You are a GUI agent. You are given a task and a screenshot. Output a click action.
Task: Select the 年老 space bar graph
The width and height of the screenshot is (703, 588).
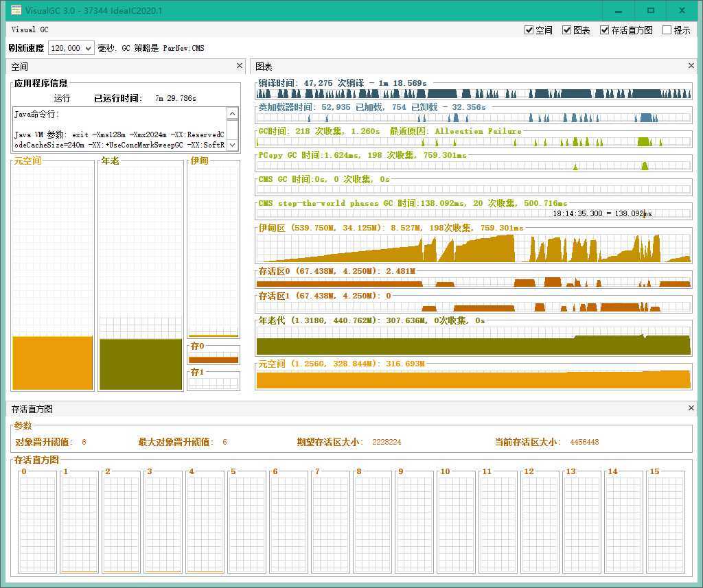tap(140, 278)
